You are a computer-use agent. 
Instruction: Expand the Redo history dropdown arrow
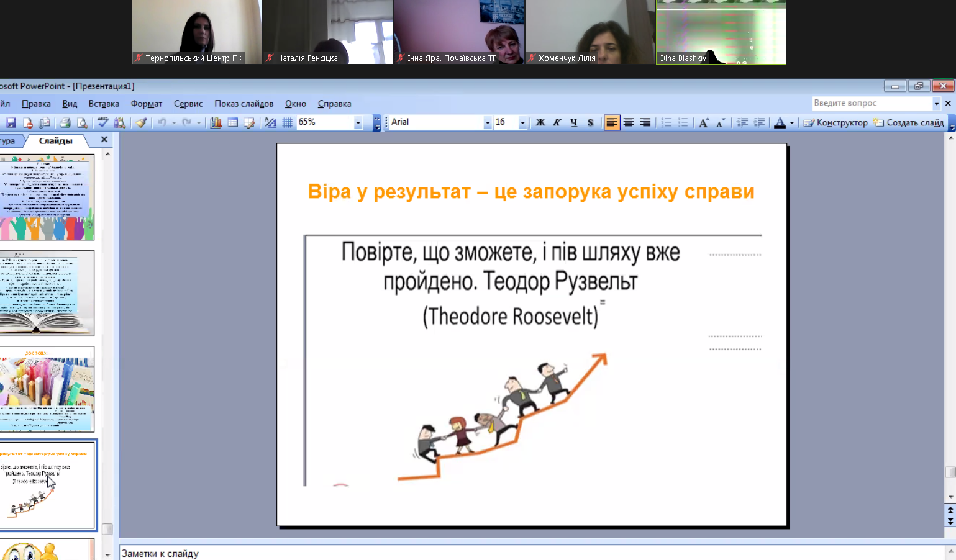(198, 122)
